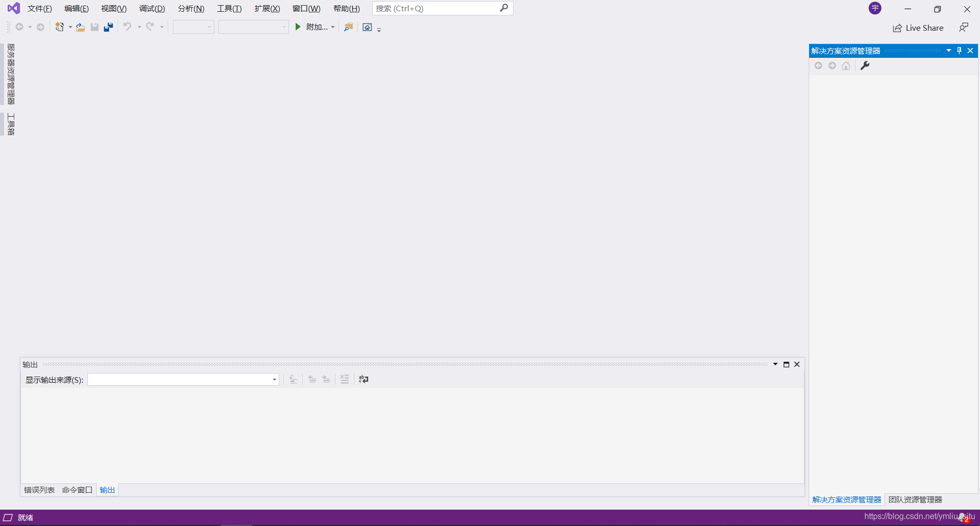Viewport: 980px width, 526px height.
Task: Click the navigate backward arrow icon
Action: [19, 27]
